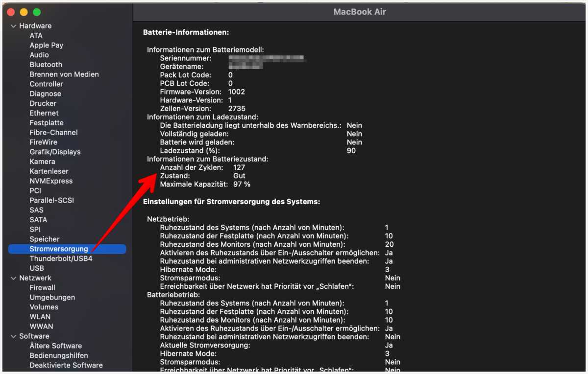Open the Ältere Software entry

(56, 346)
